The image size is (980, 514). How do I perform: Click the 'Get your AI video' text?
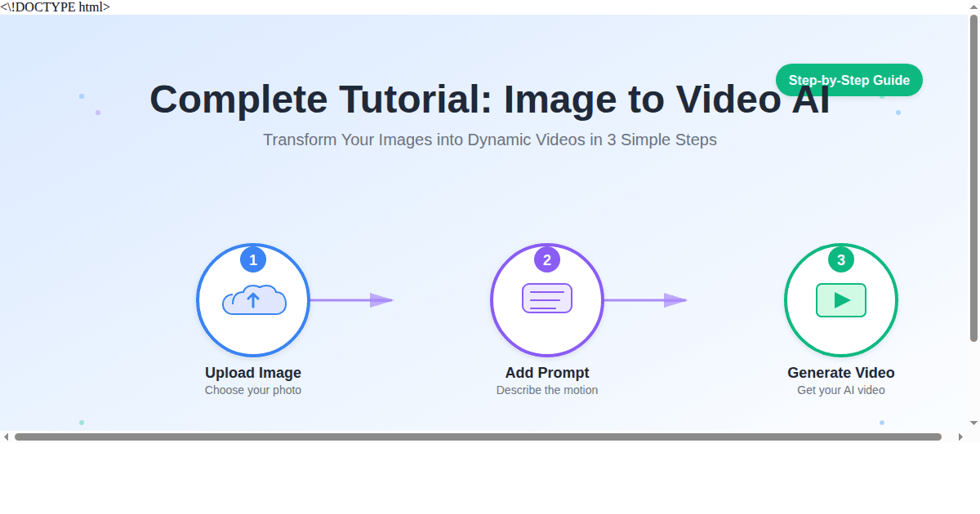click(x=841, y=390)
